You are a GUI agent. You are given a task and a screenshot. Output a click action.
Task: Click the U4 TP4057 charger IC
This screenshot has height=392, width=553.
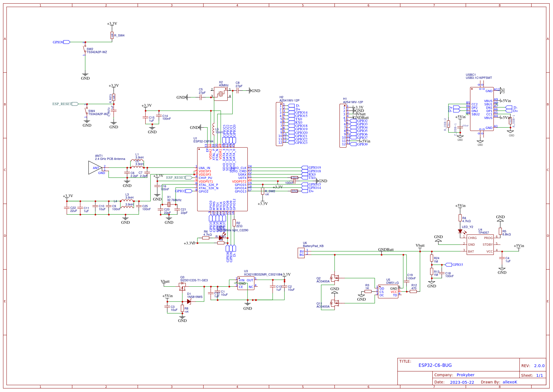click(480, 245)
